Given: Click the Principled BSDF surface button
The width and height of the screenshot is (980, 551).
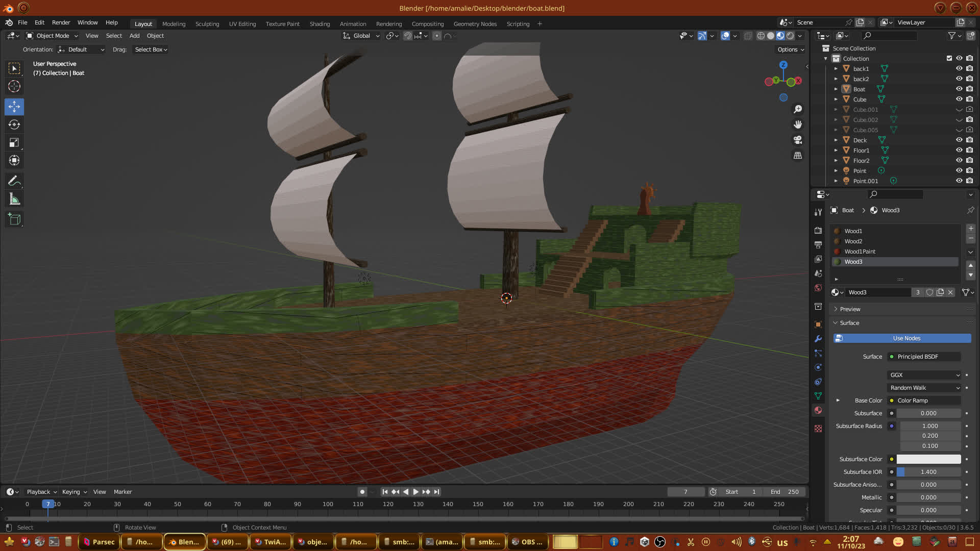Looking at the screenshot, I should [924, 357].
